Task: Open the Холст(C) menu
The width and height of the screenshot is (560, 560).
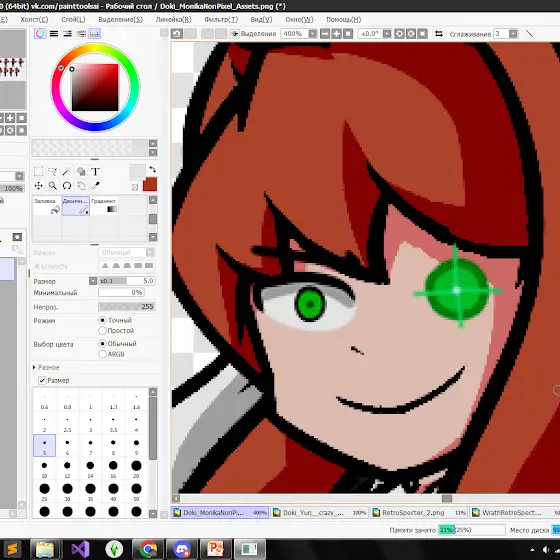Action: pyautogui.click(x=34, y=19)
